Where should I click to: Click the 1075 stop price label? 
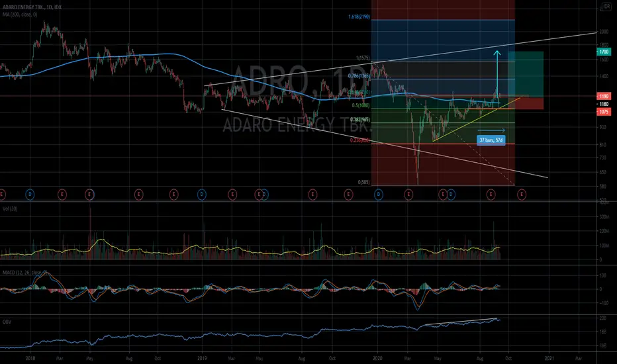point(604,112)
